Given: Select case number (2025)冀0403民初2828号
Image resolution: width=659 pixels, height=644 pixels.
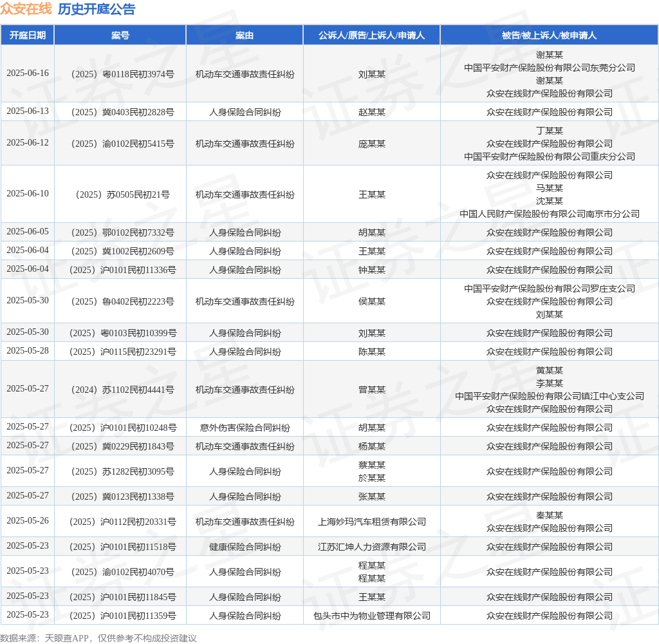Looking at the screenshot, I should [x=123, y=112].
